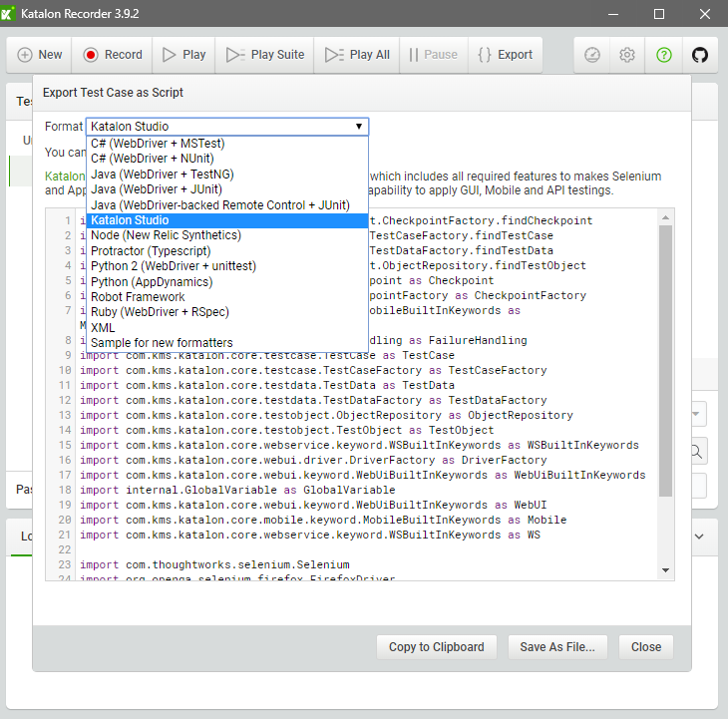
Task: Run Play Suite
Action: point(264,55)
